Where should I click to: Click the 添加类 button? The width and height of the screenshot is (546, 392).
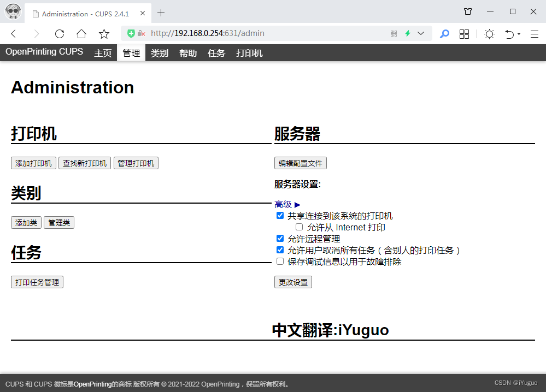click(x=26, y=223)
